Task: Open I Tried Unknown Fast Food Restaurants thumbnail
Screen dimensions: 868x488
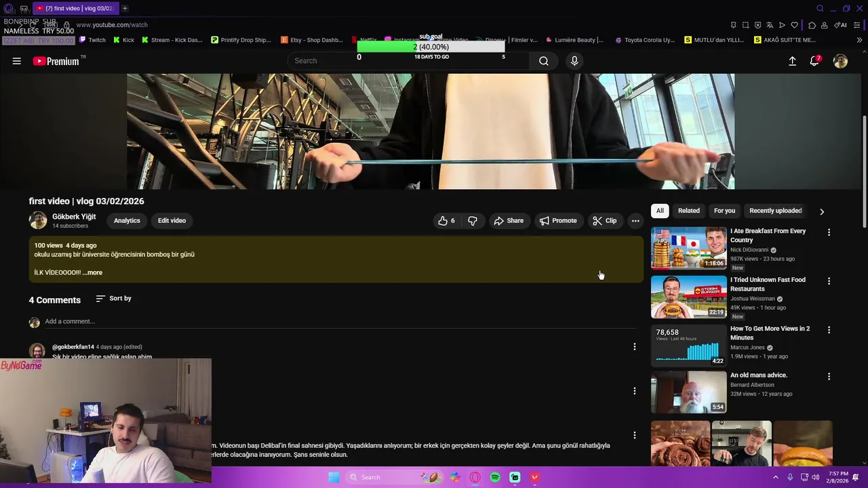Action: [688, 297]
